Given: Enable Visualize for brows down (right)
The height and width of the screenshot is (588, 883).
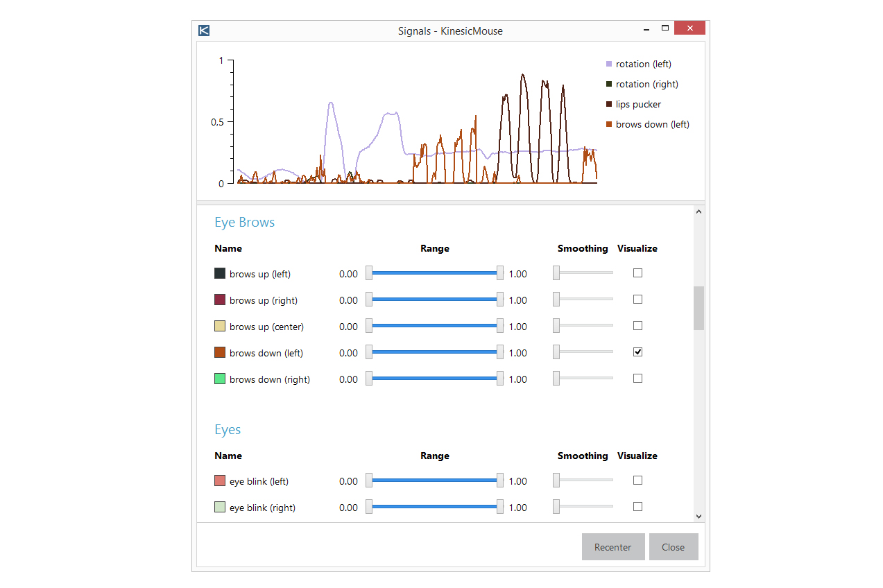Looking at the screenshot, I should 637,379.
